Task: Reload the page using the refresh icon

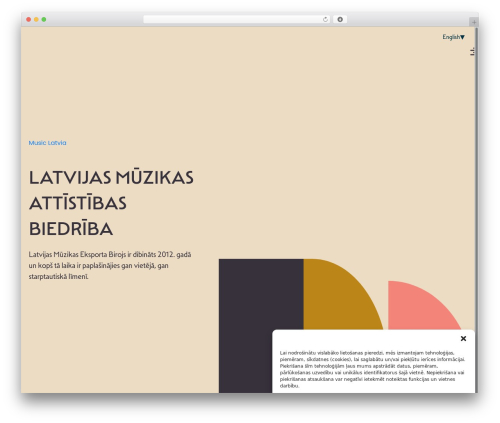Action: (x=325, y=19)
